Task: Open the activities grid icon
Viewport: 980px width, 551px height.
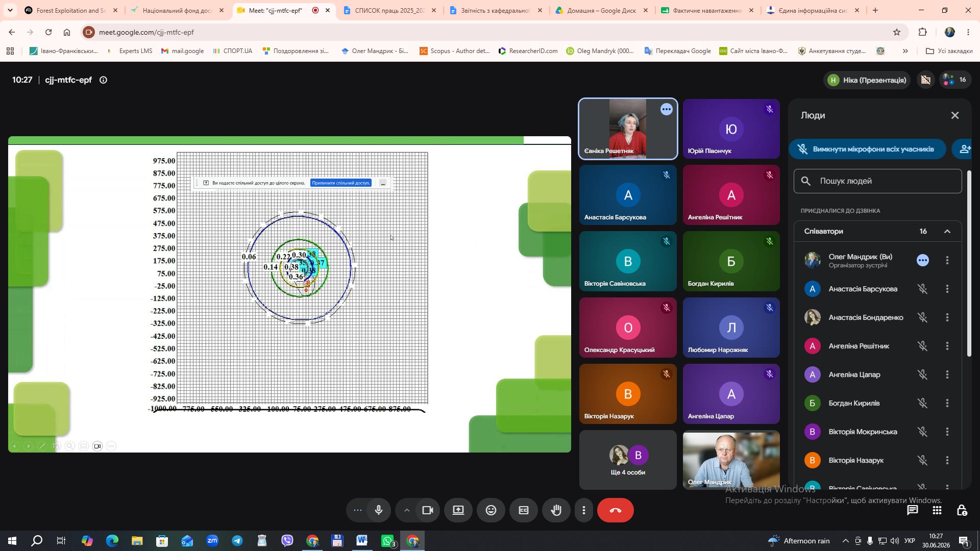Action: coord(937,510)
